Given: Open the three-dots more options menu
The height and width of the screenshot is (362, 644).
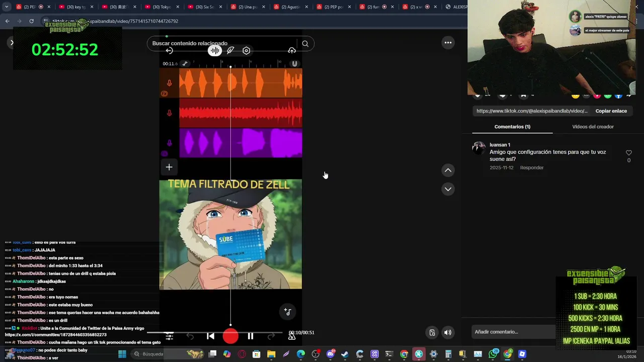Looking at the screenshot, I should pos(448,43).
